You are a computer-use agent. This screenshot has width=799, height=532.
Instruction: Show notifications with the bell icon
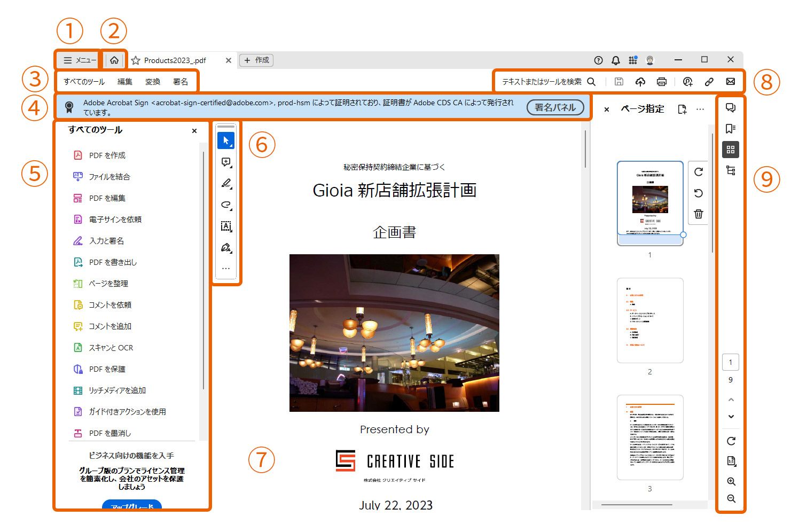pyautogui.click(x=616, y=60)
